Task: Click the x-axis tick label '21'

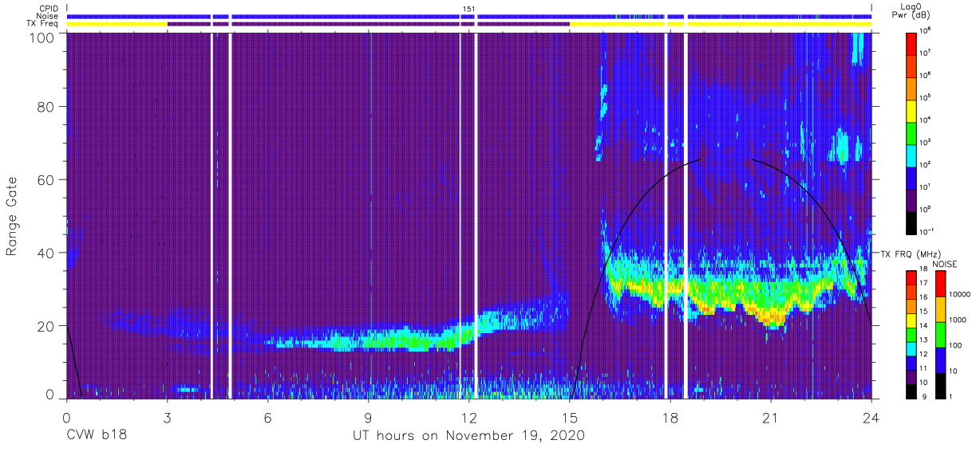Action: pos(771,418)
